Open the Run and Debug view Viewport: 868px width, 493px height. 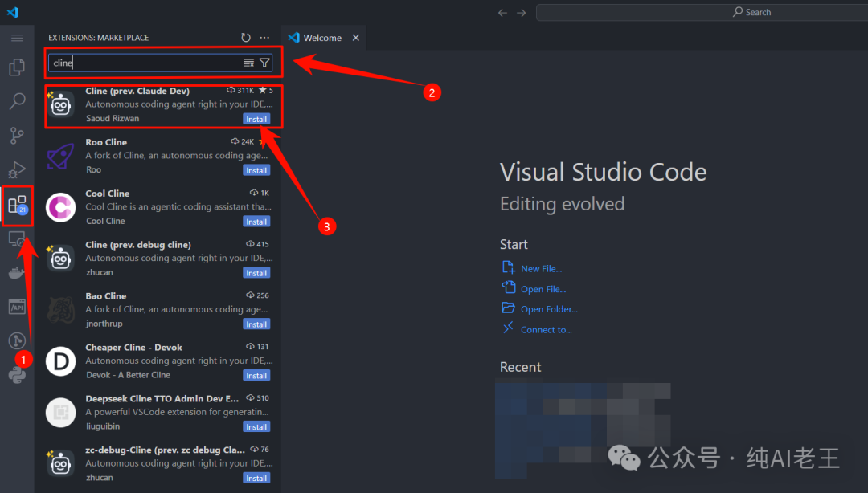17,169
